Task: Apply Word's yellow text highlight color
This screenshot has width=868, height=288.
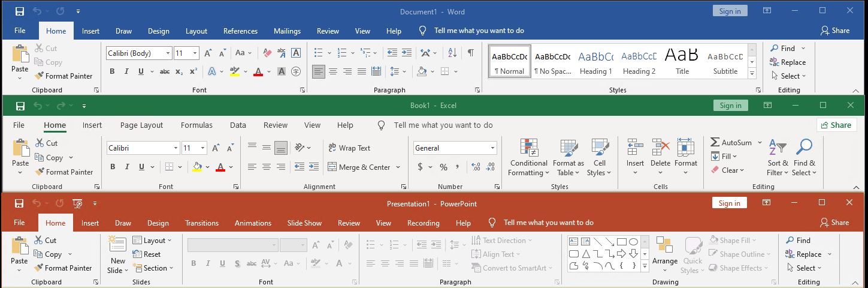Action: click(x=235, y=71)
